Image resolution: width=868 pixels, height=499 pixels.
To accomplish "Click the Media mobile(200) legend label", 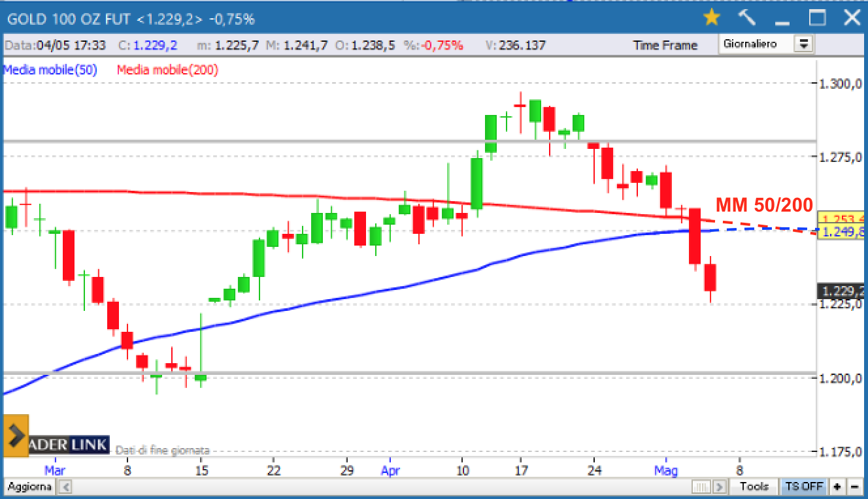I will click(x=167, y=70).
